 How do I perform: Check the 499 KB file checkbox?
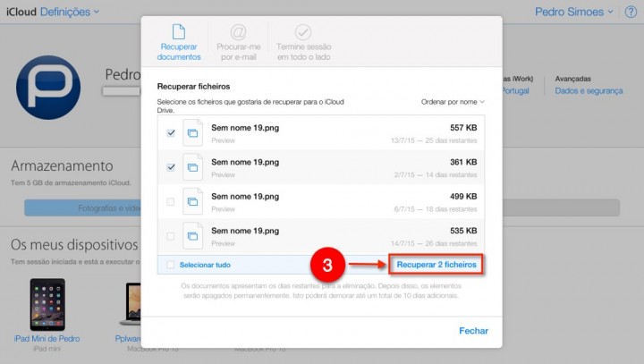[x=171, y=202]
